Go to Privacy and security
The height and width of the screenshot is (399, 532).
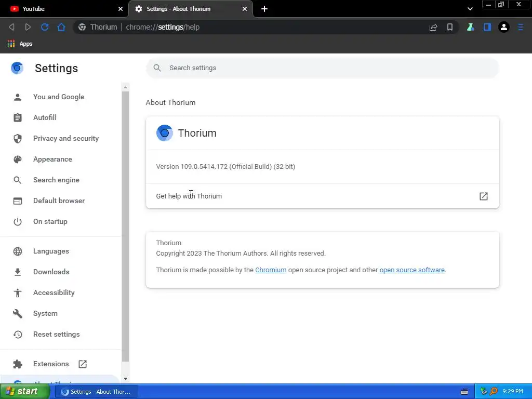coord(66,138)
